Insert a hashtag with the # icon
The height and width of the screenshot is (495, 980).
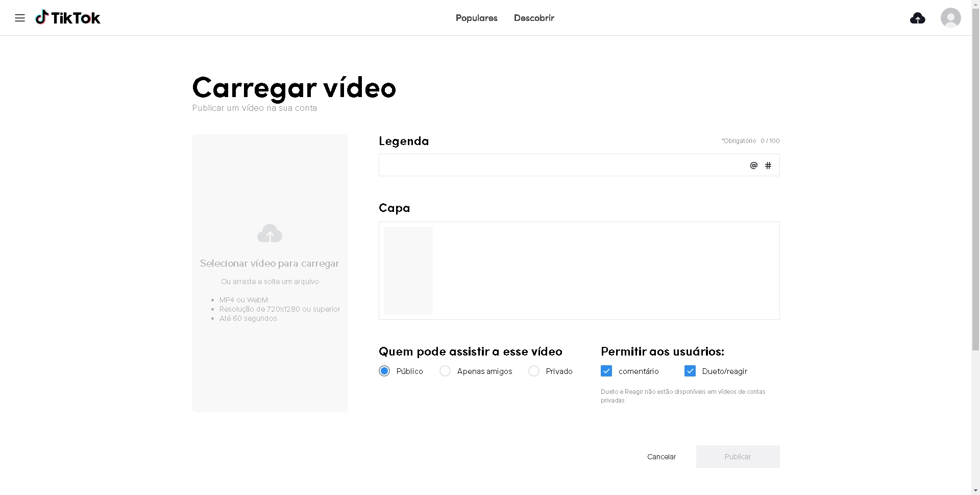click(x=768, y=165)
